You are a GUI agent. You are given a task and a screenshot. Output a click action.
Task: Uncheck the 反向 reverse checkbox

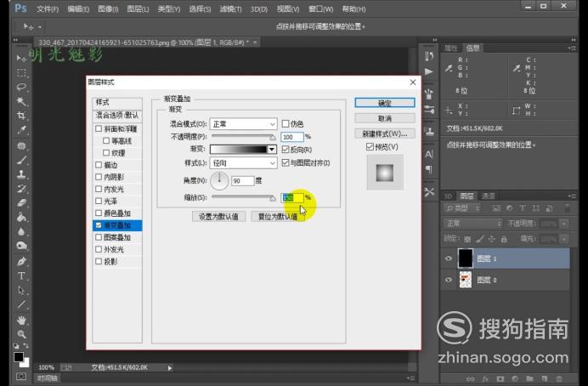coord(286,150)
